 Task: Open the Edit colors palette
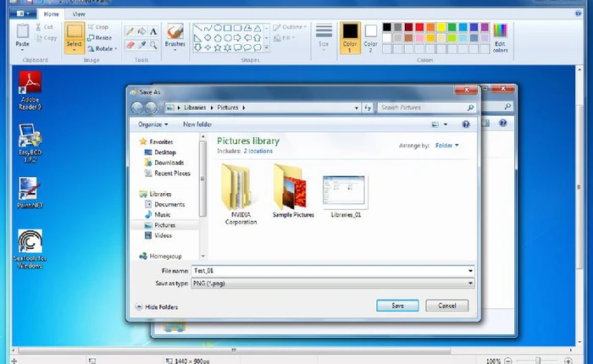pos(500,38)
